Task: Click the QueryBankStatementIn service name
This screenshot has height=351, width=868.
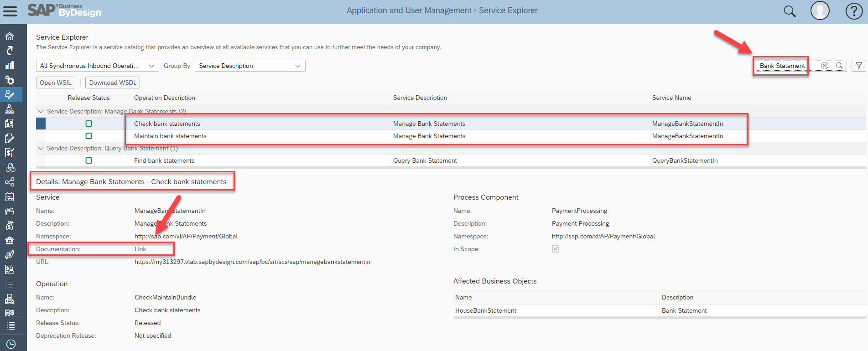Action: click(685, 160)
